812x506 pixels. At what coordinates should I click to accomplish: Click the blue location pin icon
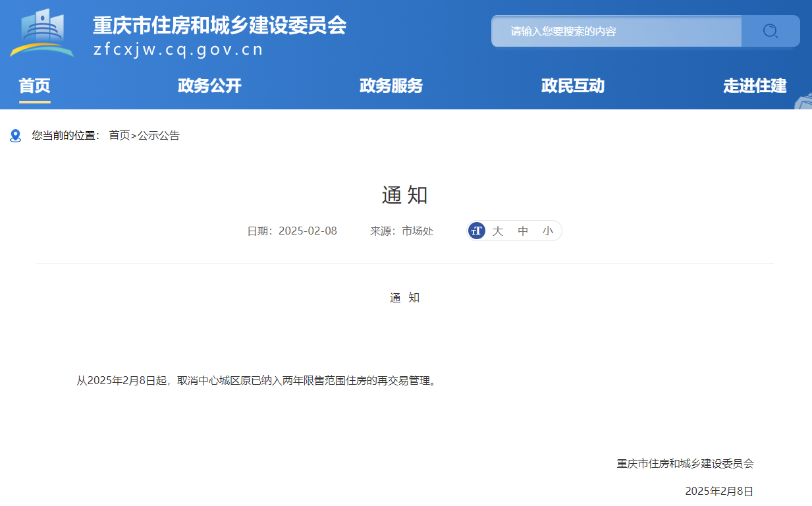(16, 136)
